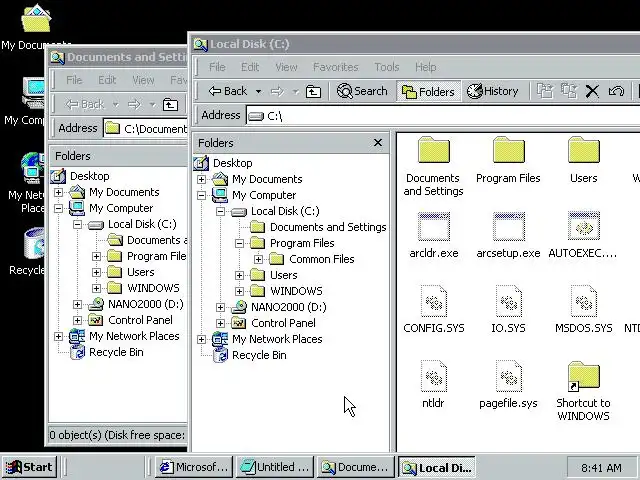The image size is (640, 480).
Task: Select the IO.SYS file icon
Action: tap(509, 301)
